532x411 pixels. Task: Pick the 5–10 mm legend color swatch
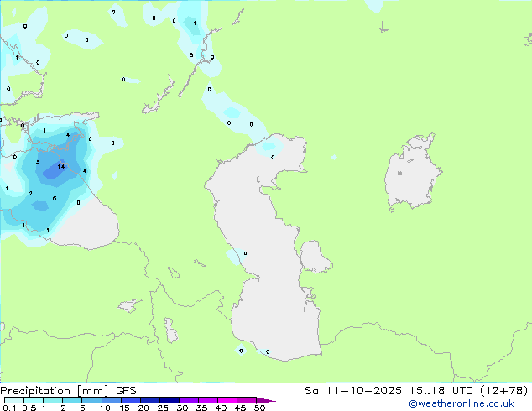[91, 400]
